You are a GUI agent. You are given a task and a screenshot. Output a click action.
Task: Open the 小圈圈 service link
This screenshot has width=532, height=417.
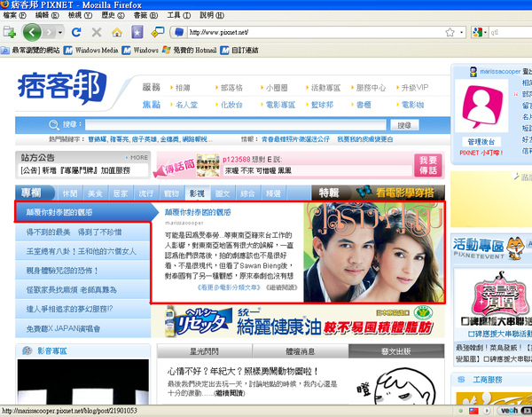(277, 88)
